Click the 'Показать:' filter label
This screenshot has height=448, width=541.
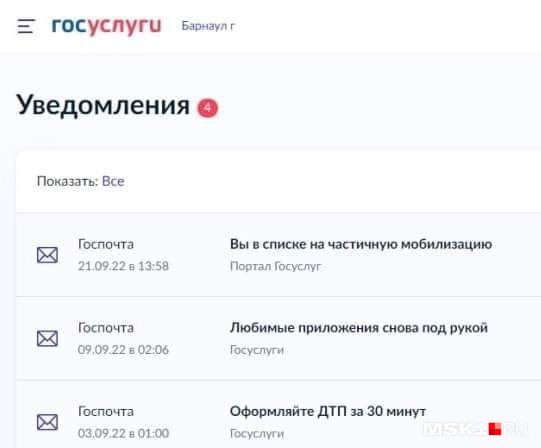(x=67, y=182)
